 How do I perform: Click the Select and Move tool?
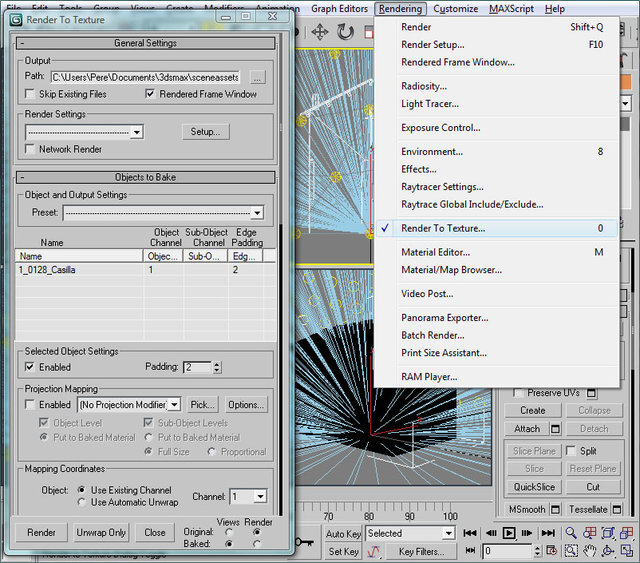point(320,32)
